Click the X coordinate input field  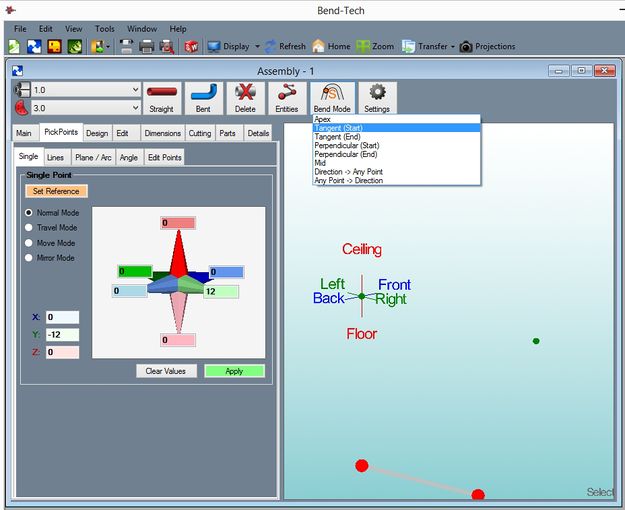tap(61, 317)
